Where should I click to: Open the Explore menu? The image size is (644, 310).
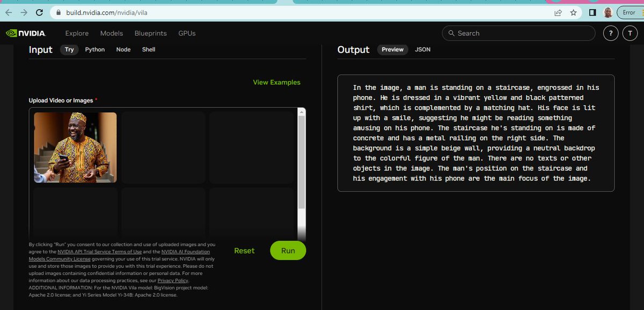[x=77, y=33]
